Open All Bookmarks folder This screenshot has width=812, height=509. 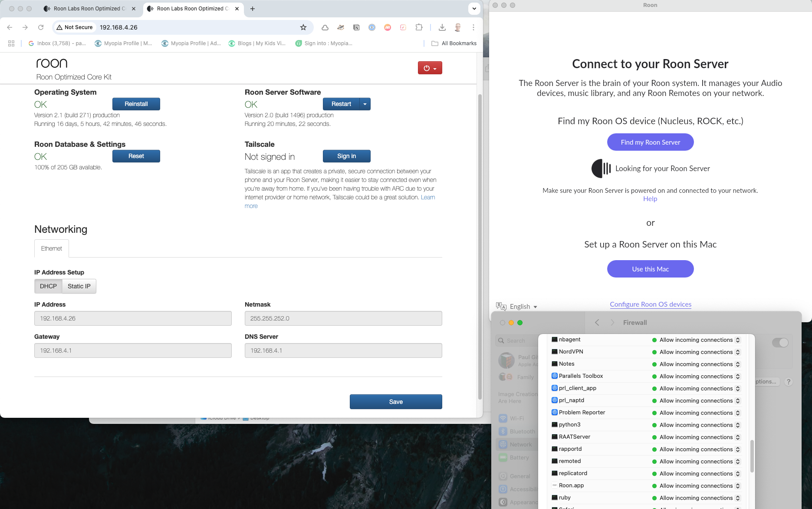click(454, 43)
